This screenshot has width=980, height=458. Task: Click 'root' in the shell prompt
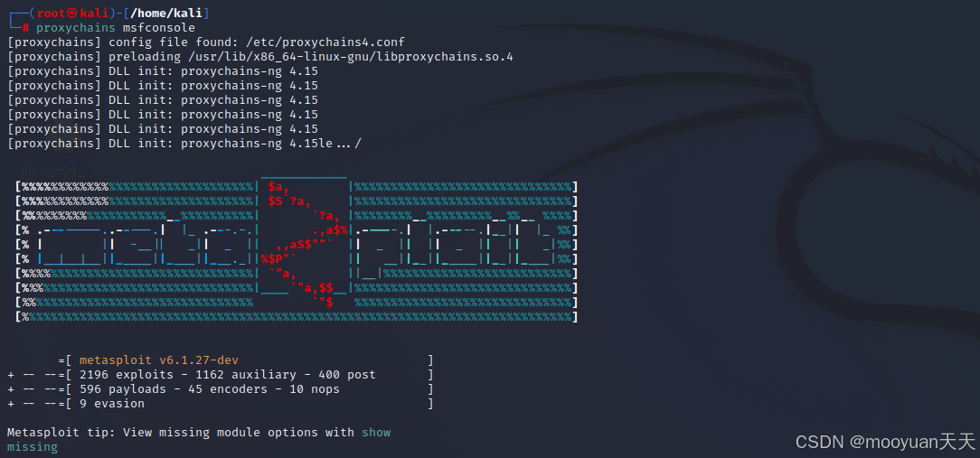(52, 14)
